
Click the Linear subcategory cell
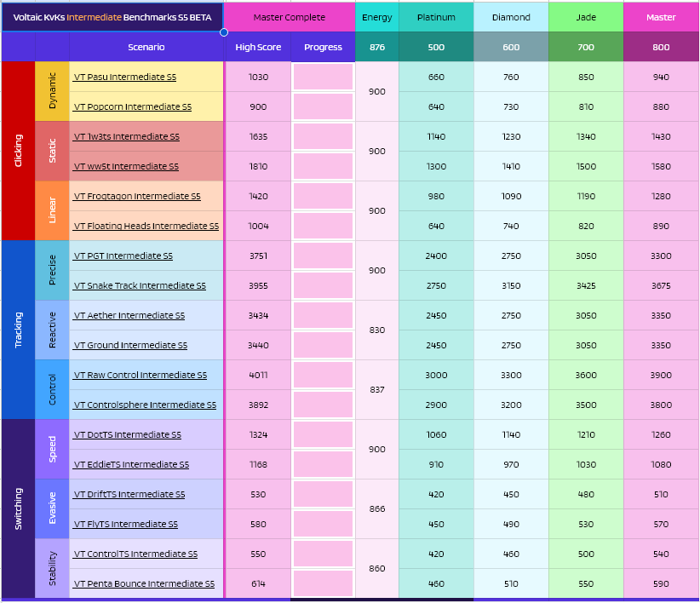52,210
